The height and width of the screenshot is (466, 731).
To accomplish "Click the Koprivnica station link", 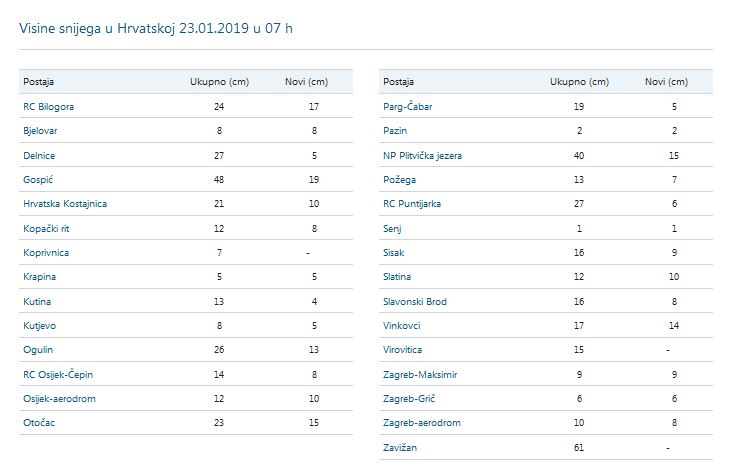I will point(46,253).
